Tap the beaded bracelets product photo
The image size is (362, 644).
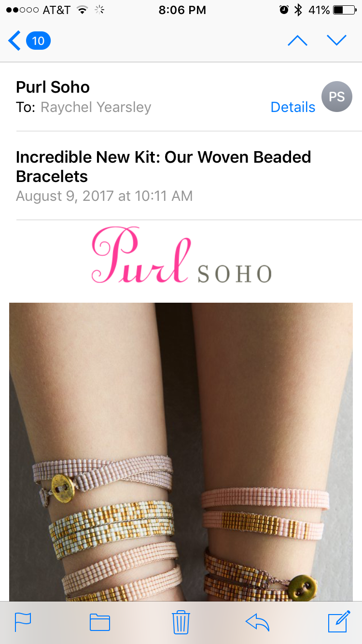point(181,452)
